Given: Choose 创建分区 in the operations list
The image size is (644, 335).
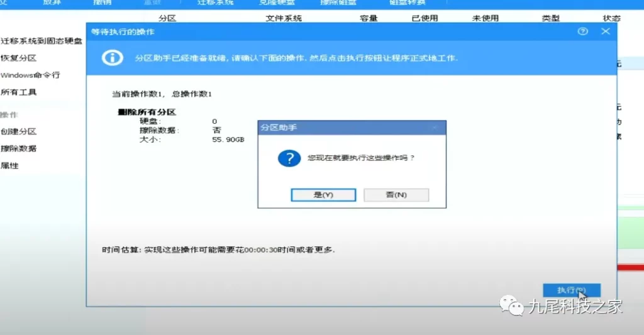Looking at the screenshot, I should (x=19, y=131).
